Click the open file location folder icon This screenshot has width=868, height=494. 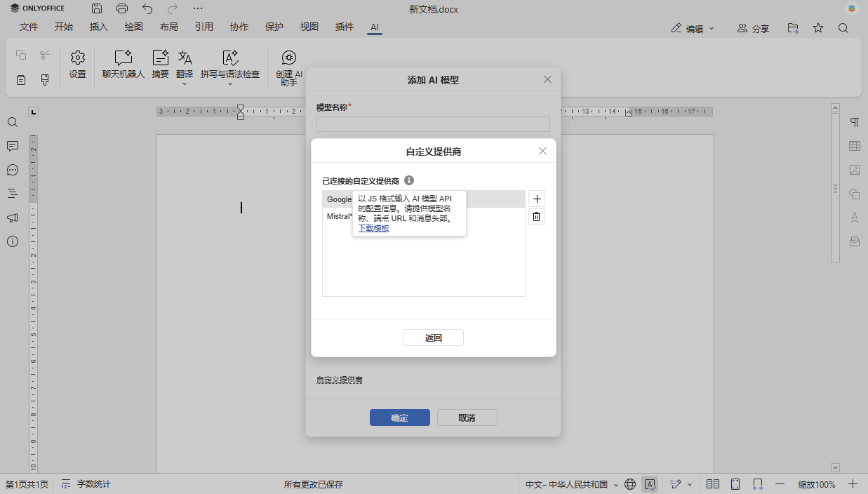point(793,28)
